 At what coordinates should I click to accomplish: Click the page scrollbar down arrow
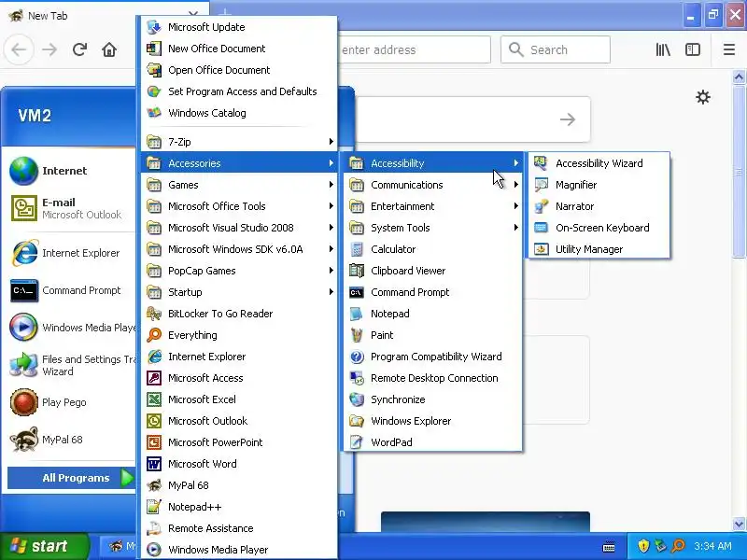[739, 525]
